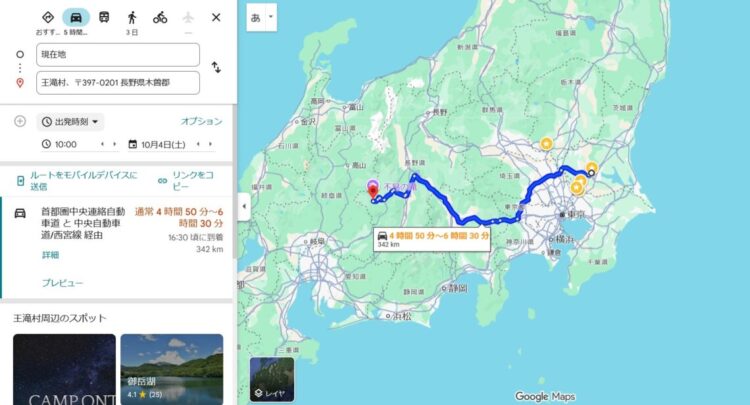The image size is (750, 405).
Task: Open the レイヤ map layers thumbnail
Action: tap(272, 380)
